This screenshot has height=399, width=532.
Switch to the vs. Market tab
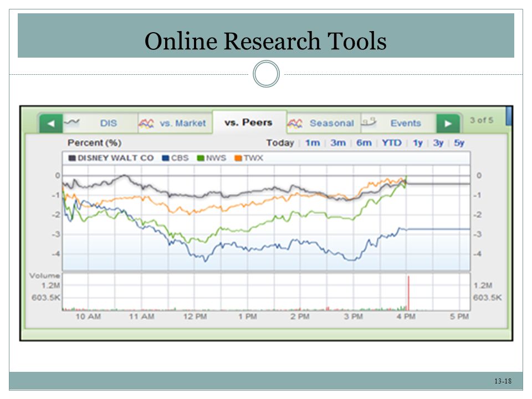(x=175, y=123)
